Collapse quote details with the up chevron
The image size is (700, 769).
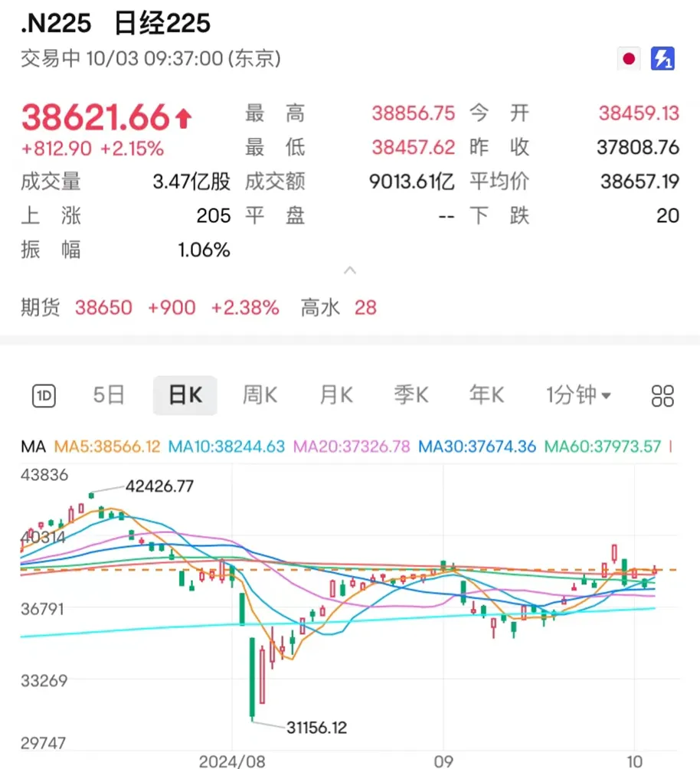point(350,270)
